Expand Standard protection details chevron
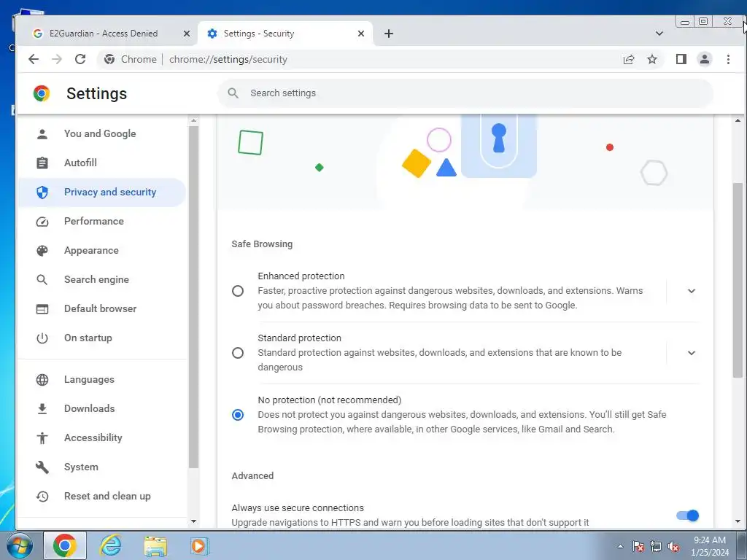The image size is (747, 560). [x=692, y=353]
